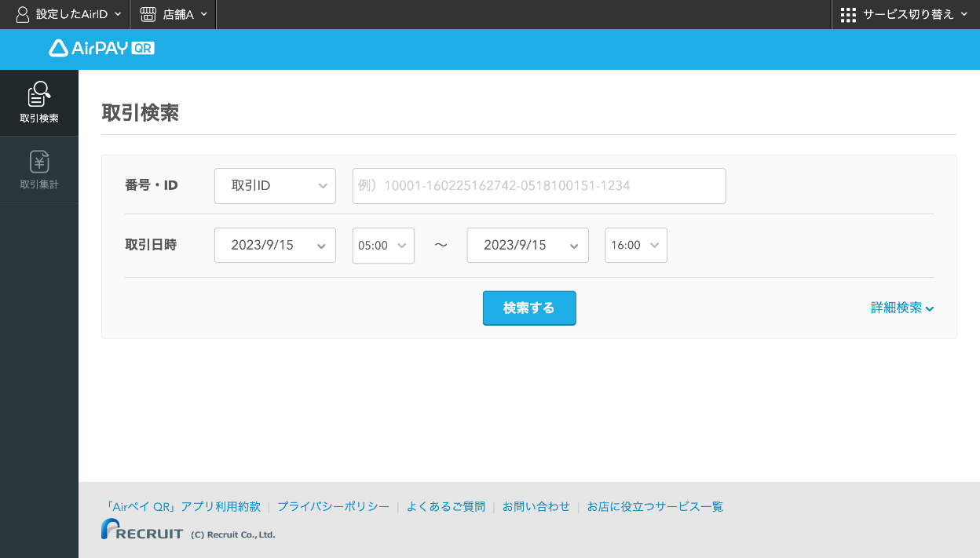980x558 pixels.
Task: Open the プライバシーポリシー link
Action: (333, 507)
